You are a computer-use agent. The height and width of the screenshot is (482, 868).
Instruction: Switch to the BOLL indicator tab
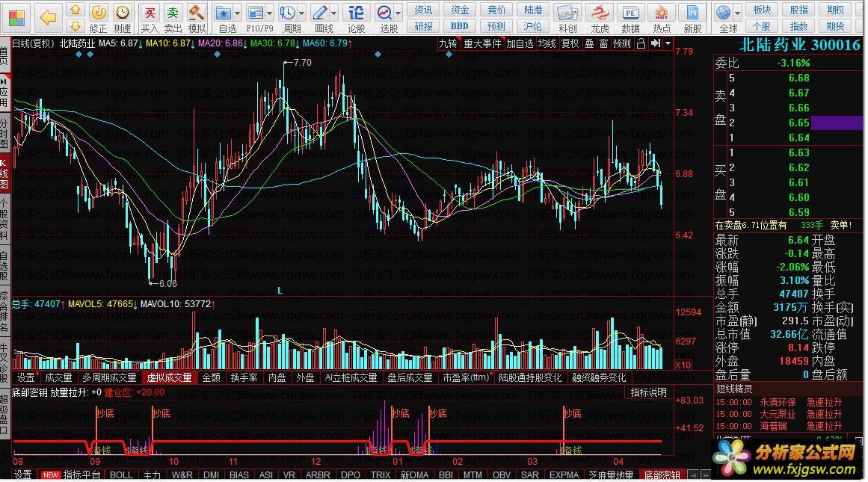point(121,475)
